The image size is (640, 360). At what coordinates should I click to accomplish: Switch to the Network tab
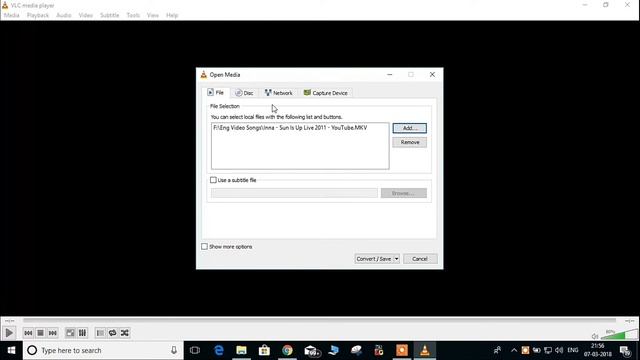278,93
